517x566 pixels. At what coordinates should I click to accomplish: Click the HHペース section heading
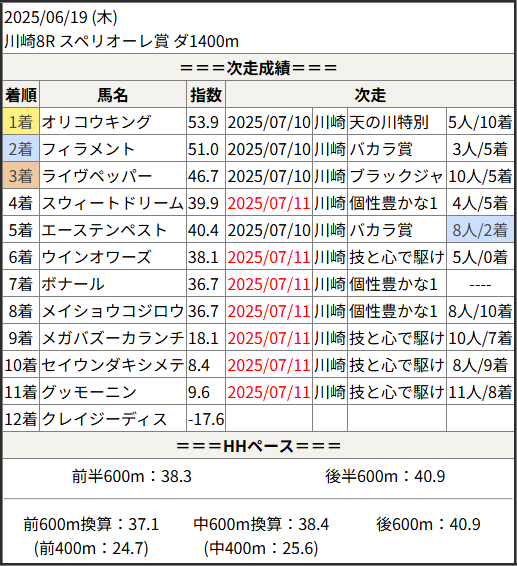(258, 446)
